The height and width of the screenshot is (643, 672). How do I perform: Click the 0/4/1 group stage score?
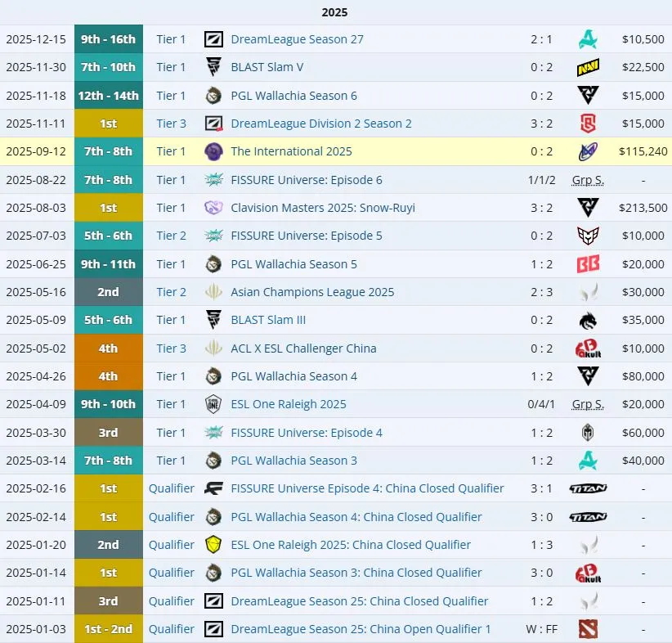tap(541, 404)
